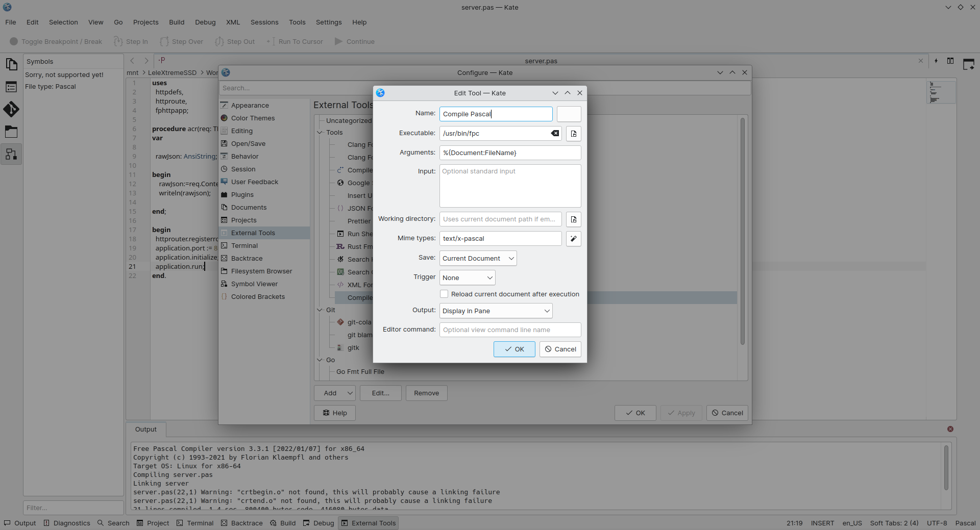Open Terminal in the bottom bar

[x=195, y=523]
